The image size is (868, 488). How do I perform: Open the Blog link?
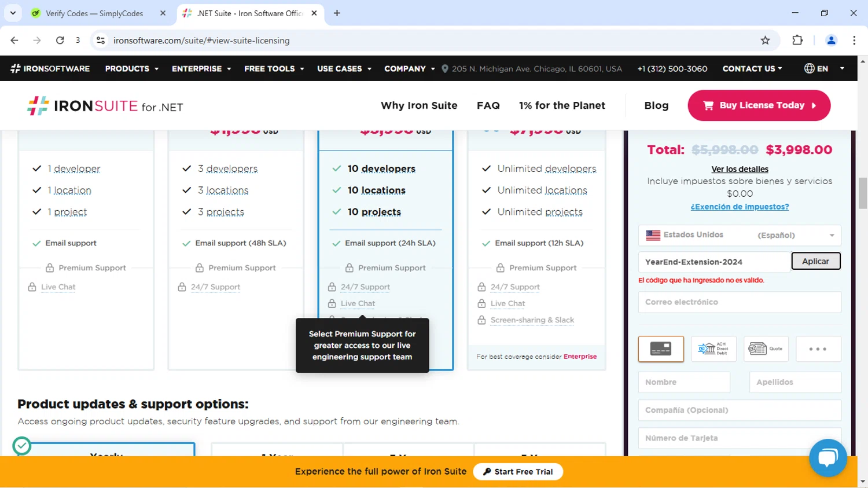pyautogui.click(x=656, y=105)
